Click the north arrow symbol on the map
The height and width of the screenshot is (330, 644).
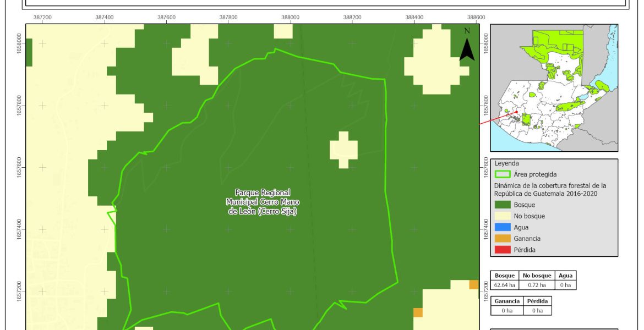pos(467,47)
